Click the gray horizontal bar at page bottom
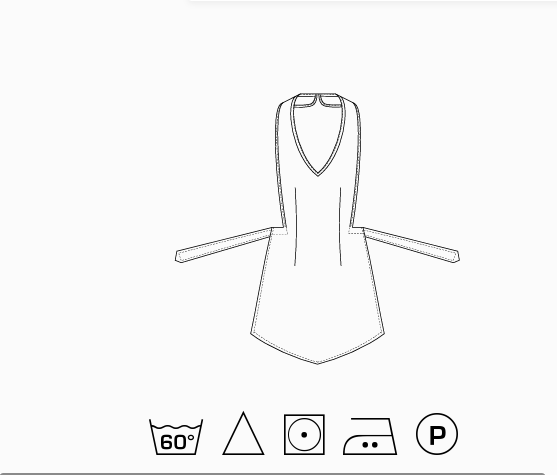557x475 pixels. click(x=273, y=474)
